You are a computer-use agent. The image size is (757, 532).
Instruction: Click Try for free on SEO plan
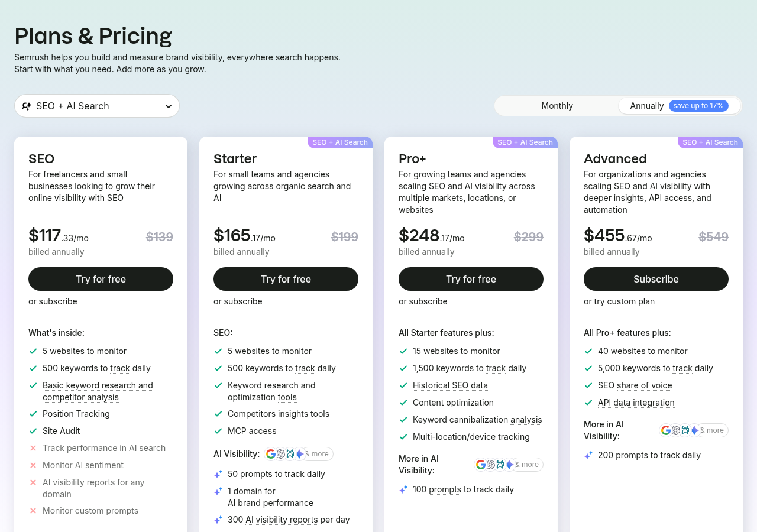coord(101,279)
